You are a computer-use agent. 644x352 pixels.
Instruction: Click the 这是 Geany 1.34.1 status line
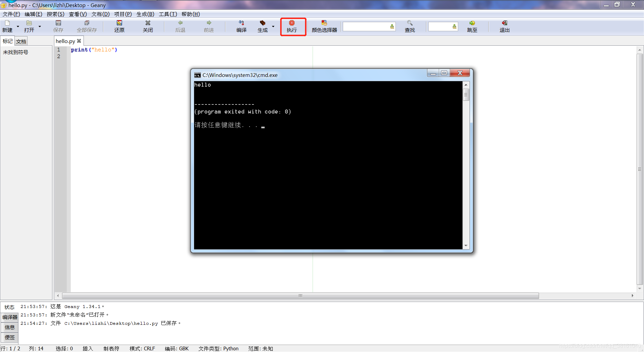click(x=62, y=306)
